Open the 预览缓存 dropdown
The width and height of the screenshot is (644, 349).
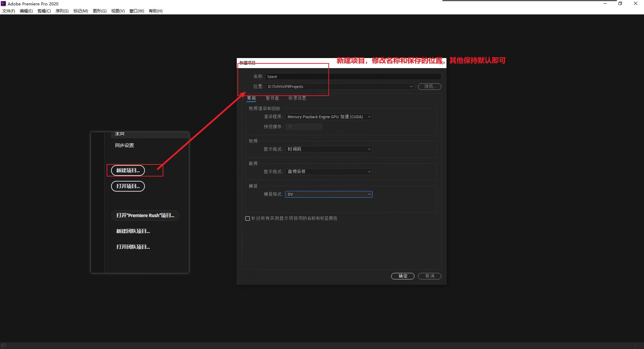coord(304,127)
